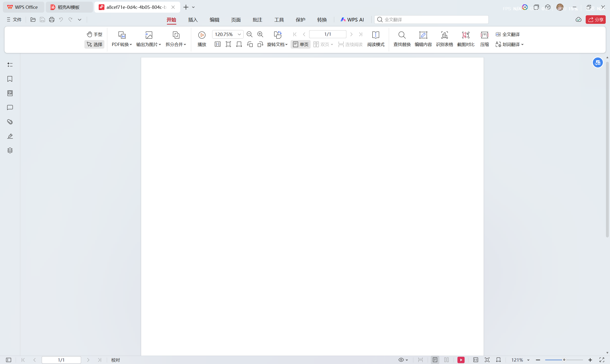Open the Protect ribbon tab
This screenshot has height=364, width=610.
[300, 20]
